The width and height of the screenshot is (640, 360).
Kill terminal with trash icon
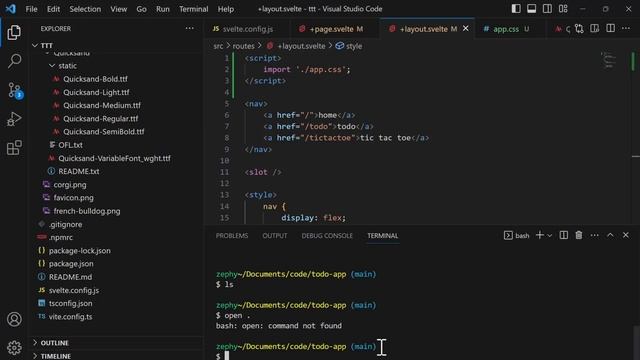click(x=579, y=235)
